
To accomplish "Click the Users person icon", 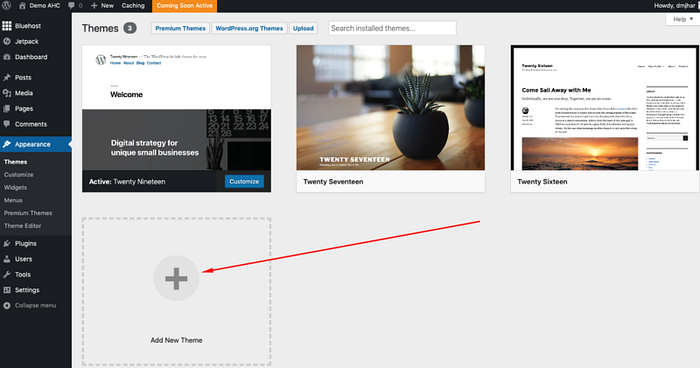I will click(x=7, y=259).
